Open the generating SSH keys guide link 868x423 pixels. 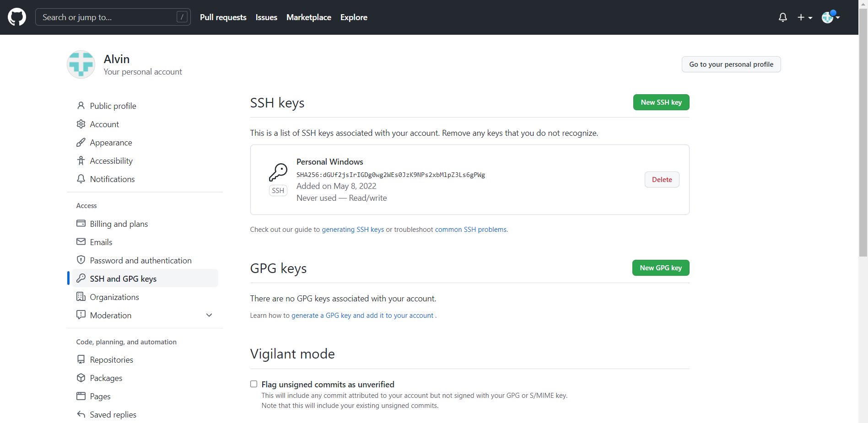coord(352,230)
